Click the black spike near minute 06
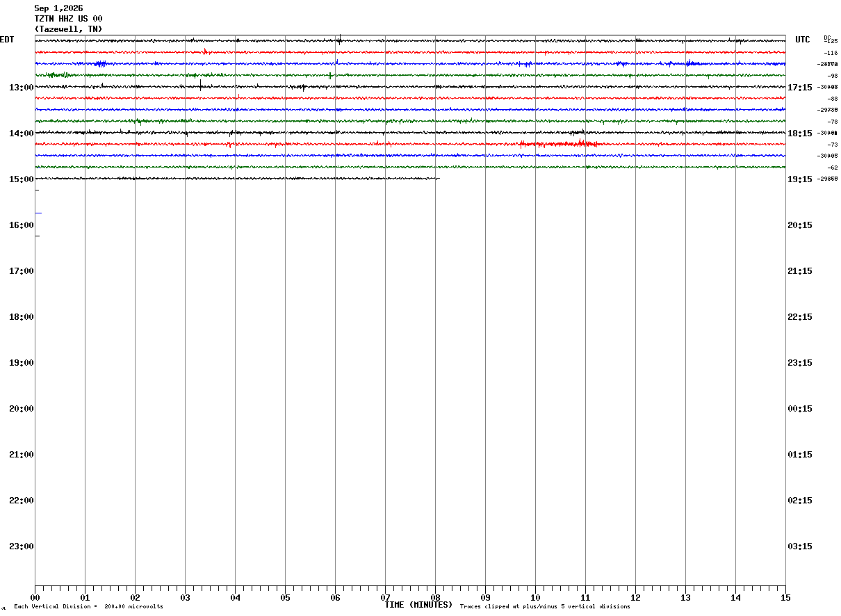This screenshot has height=616, width=841. (x=339, y=39)
